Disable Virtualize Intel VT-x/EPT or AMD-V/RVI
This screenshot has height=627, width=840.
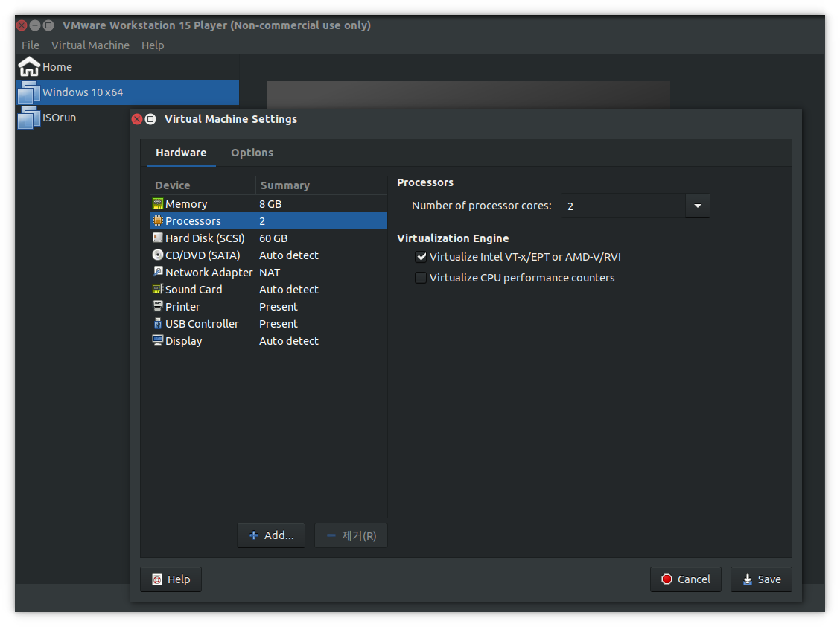click(421, 257)
